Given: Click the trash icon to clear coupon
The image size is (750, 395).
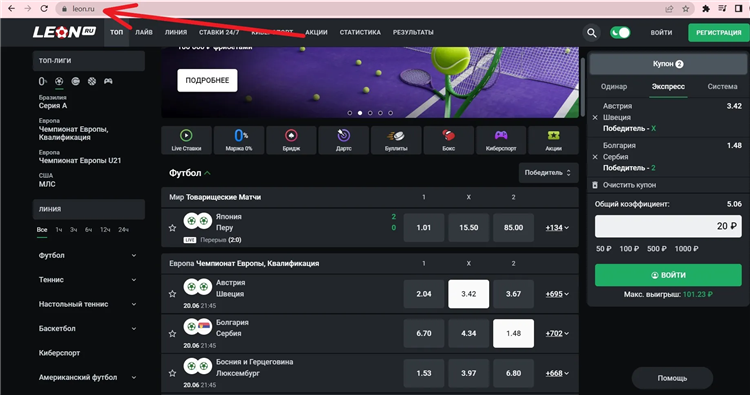Looking at the screenshot, I should click(x=595, y=185).
